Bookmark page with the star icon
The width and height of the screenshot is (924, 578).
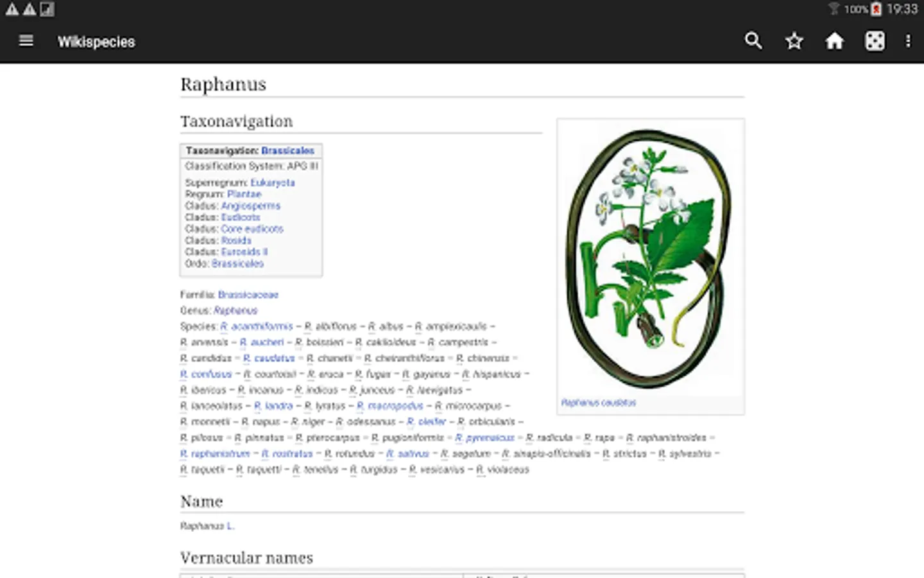coord(794,41)
